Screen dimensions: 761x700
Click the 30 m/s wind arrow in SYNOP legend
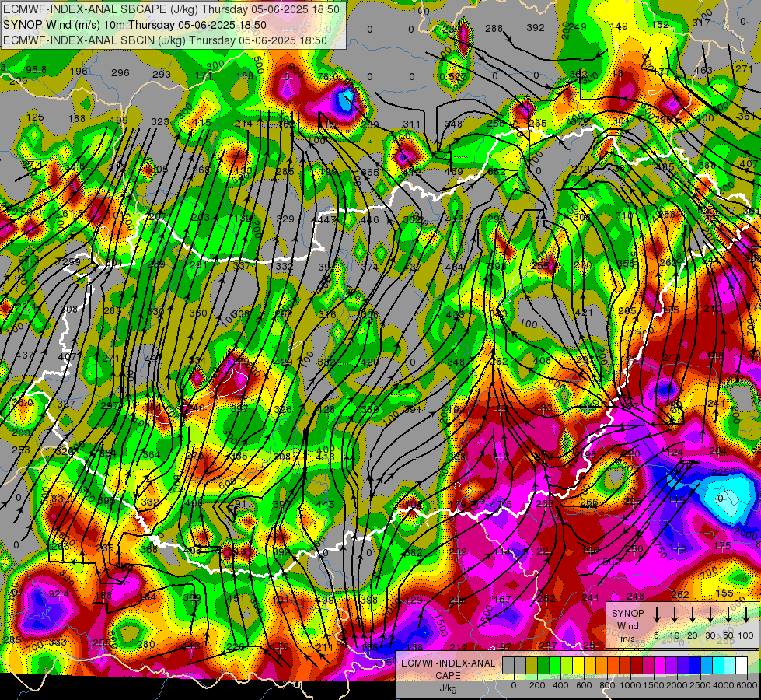(x=710, y=615)
